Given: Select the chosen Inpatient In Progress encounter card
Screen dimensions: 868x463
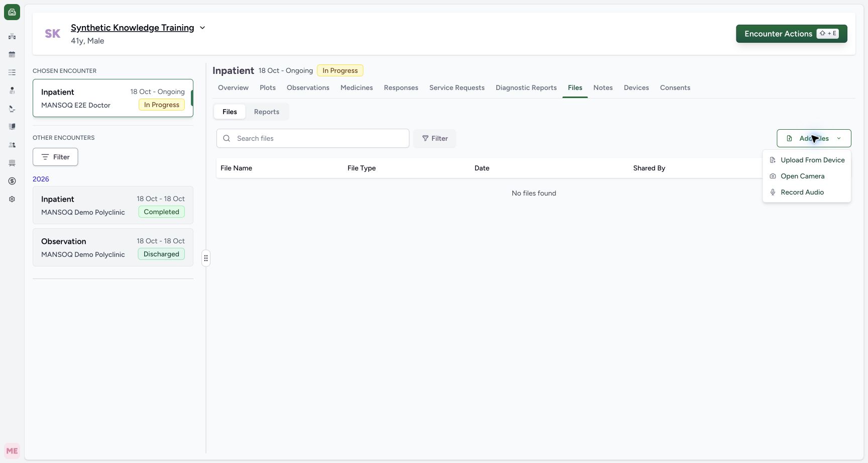Looking at the screenshot, I should point(113,98).
